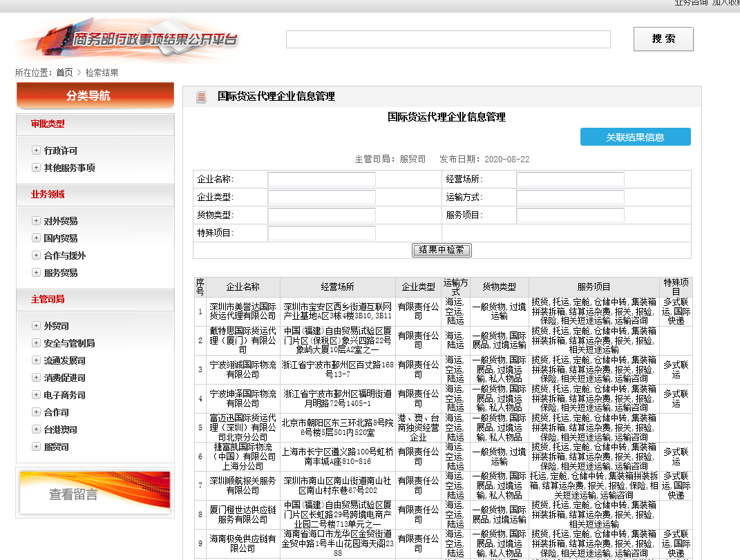740x560 pixels.
Task: Click the list icon beside 国际货运代理企业信息管理
Action: click(x=201, y=97)
